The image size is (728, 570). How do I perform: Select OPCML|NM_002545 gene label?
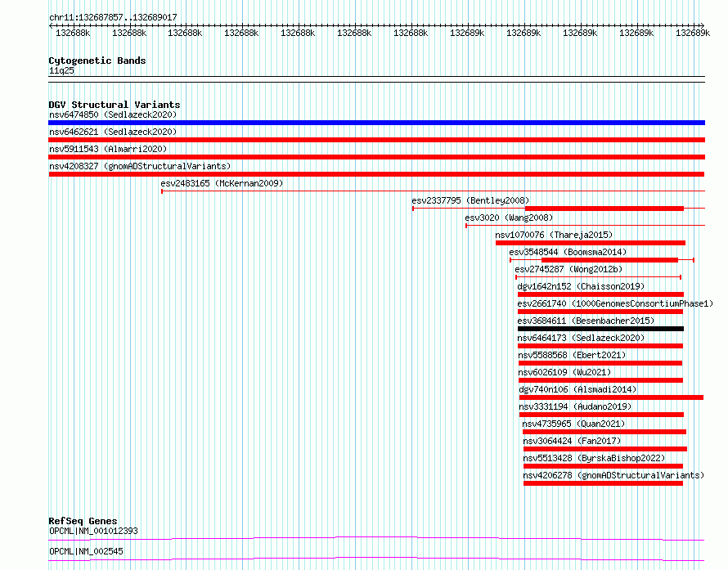86,551
